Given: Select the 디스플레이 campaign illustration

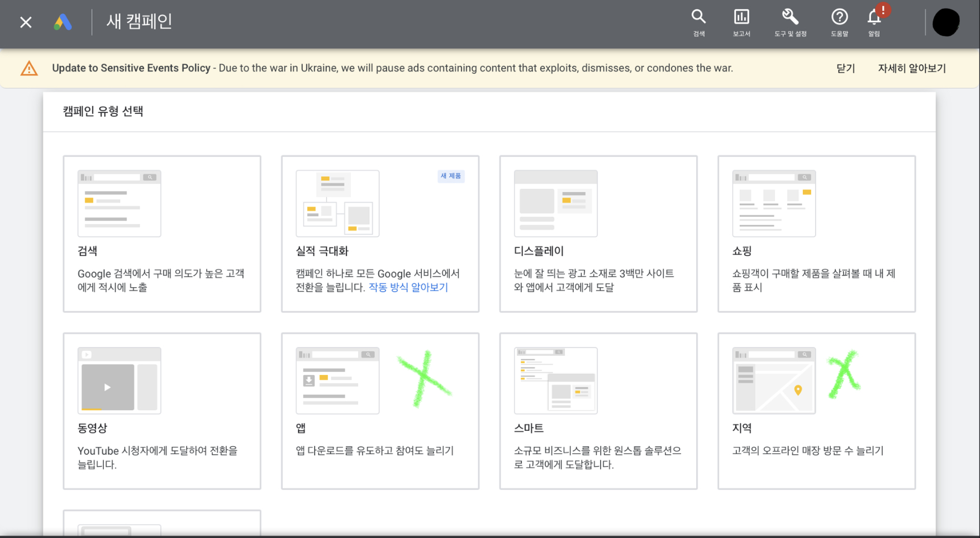Looking at the screenshot, I should [555, 203].
